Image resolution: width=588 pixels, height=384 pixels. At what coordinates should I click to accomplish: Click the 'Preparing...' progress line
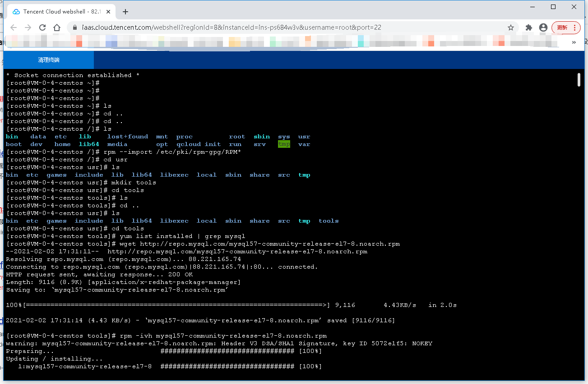(164, 351)
